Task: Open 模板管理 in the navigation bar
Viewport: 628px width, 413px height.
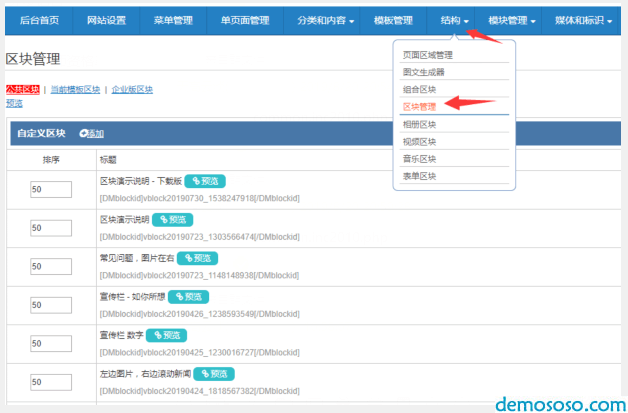Action: (393, 20)
